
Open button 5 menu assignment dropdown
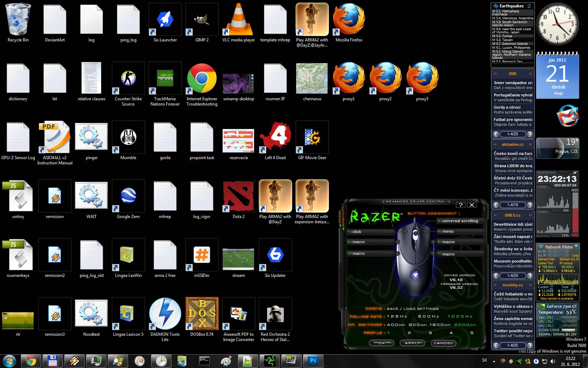pos(460,231)
